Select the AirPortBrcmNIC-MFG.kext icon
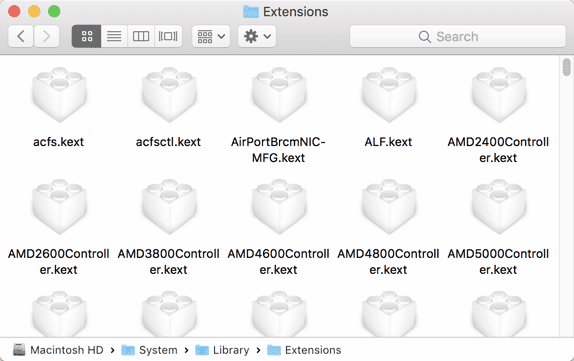574x361 pixels. click(x=279, y=94)
